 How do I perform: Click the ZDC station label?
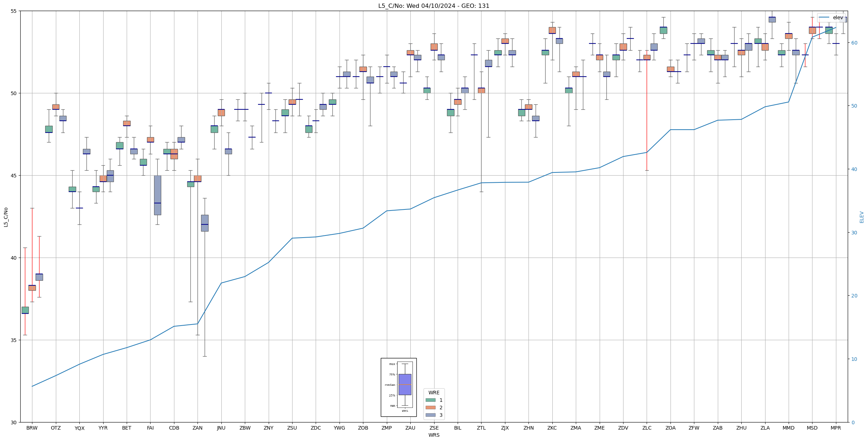[316, 428]
